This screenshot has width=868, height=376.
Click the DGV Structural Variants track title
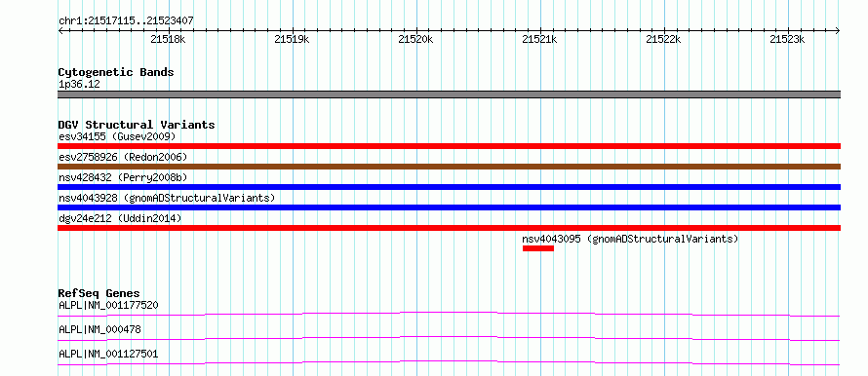point(137,125)
